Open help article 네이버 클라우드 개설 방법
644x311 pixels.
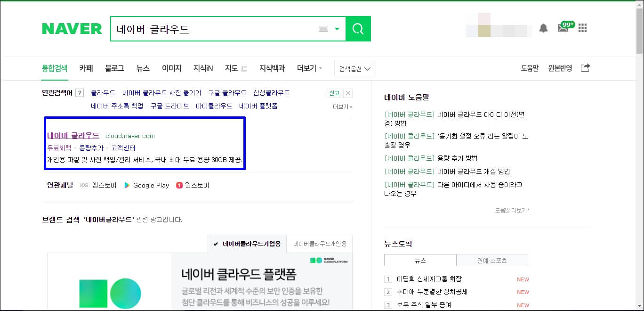447,172
